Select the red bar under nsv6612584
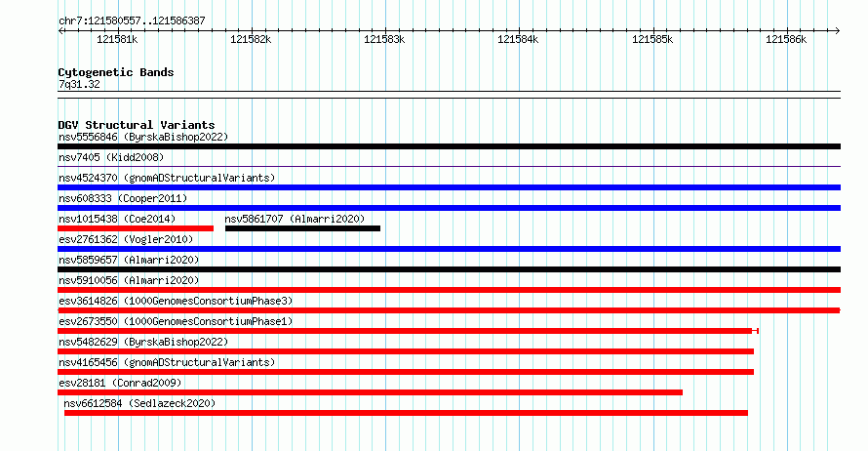This screenshot has width=868, height=451. [406, 413]
